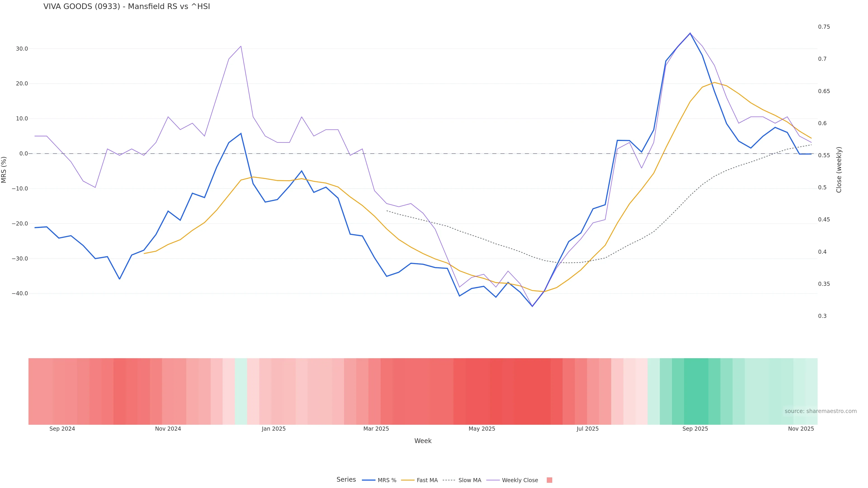This screenshot has height=488, width=868.
Task: Select the Jan 2025 x-axis tick label
Action: 274,429
